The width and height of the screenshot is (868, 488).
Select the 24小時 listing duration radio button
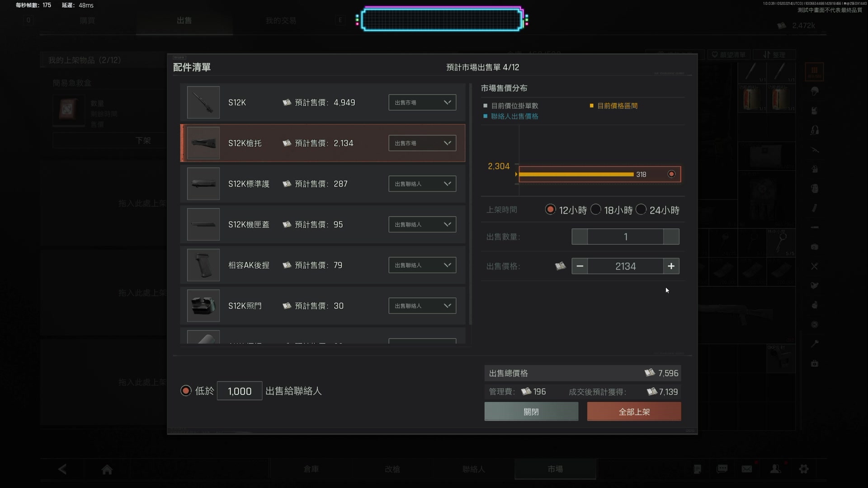coord(642,209)
